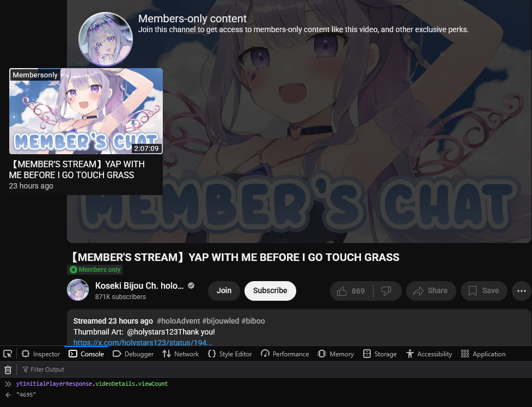Click Koseki Bijou channel avatar below title
The width and height of the screenshot is (532, 407).
click(x=78, y=290)
